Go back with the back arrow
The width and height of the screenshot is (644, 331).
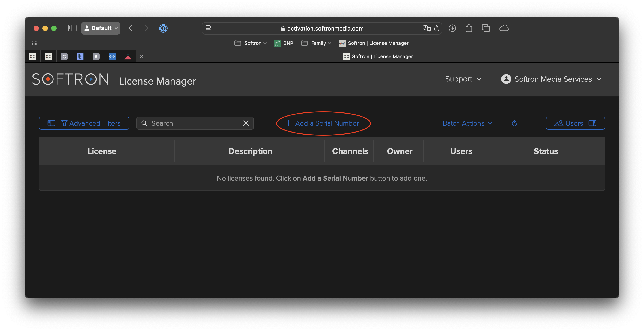pos(131,28)
